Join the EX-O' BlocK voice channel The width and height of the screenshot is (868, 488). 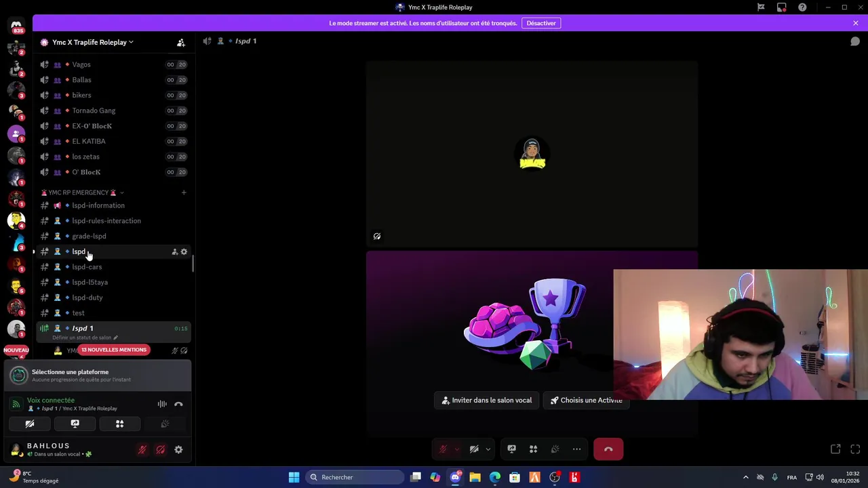point(113,126)
